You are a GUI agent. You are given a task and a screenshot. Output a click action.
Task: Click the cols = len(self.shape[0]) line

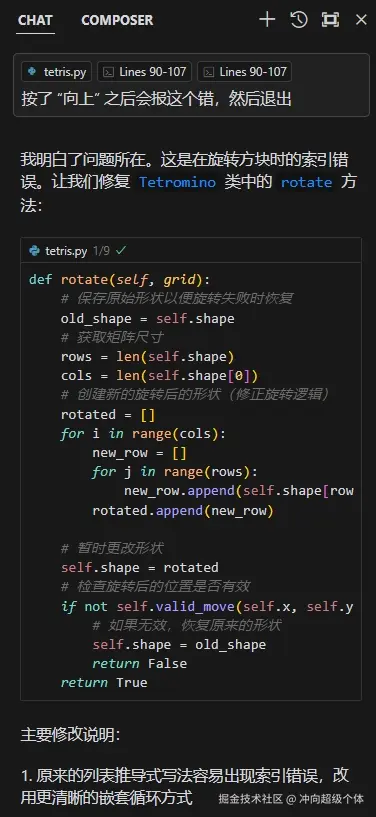tap(159, 376)
